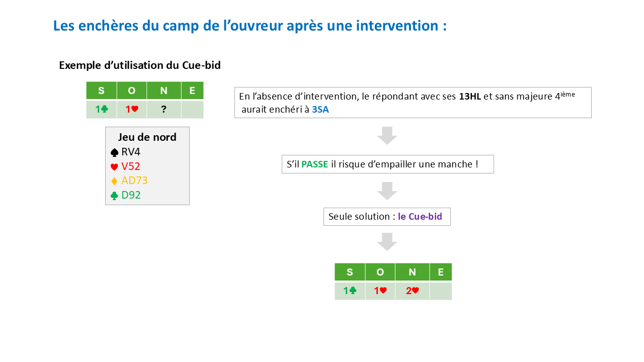This screenshot has width=644, height=362.
Task: Click the gray down arrow below the 3SA text box
Action: (387, 135)
